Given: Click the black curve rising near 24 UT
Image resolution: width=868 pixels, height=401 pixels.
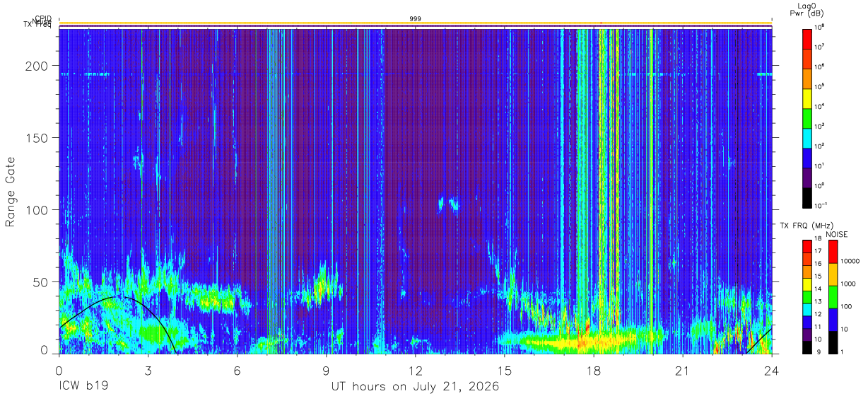Looking at the screenshot, I should point(760,339).
